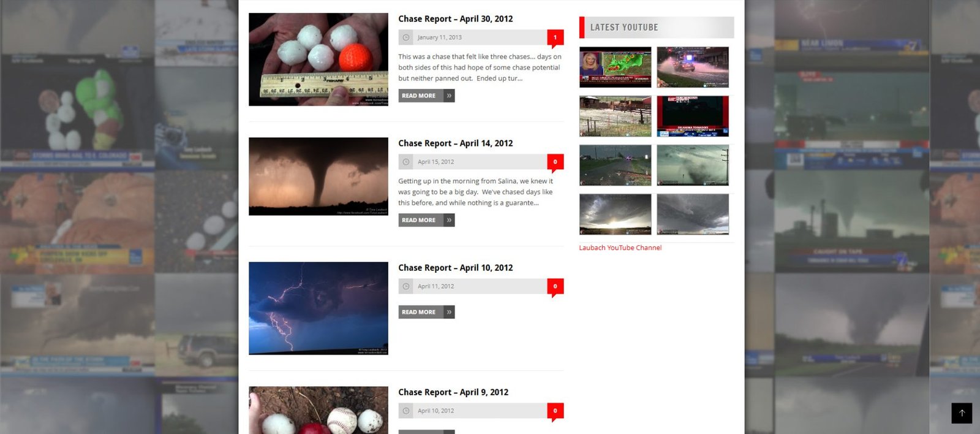Open Chase Report – April 30, 2012 title
The width and height of the screenshot is (980, 434).
coord(456,19)
